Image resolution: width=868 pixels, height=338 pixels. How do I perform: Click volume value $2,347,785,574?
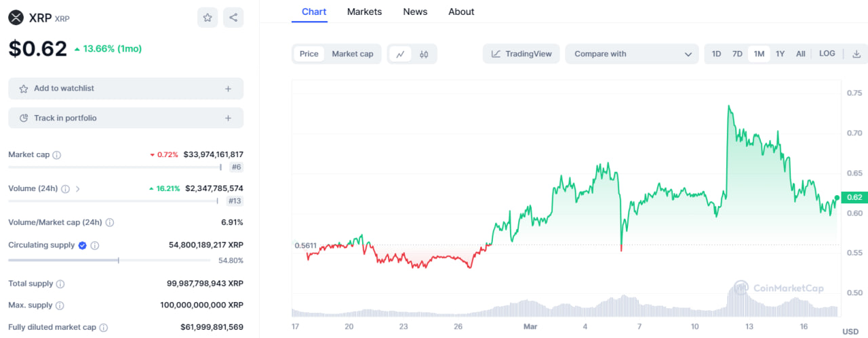(214, 189)
